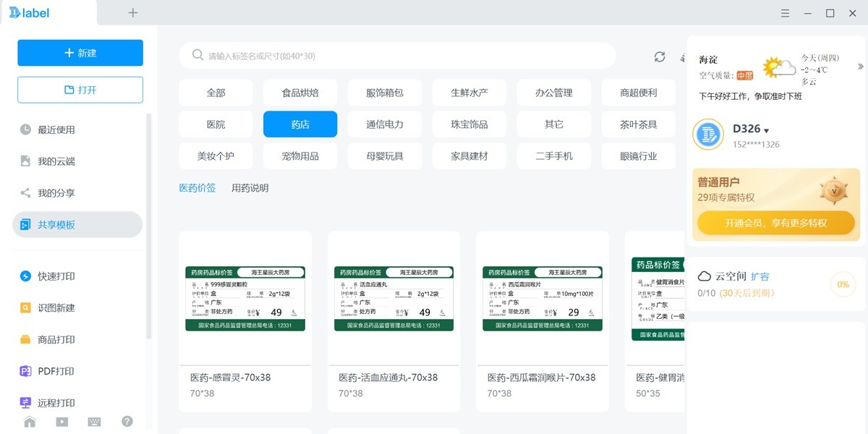
Task: Select the 医院 category tab
Action: click(216, 124)
